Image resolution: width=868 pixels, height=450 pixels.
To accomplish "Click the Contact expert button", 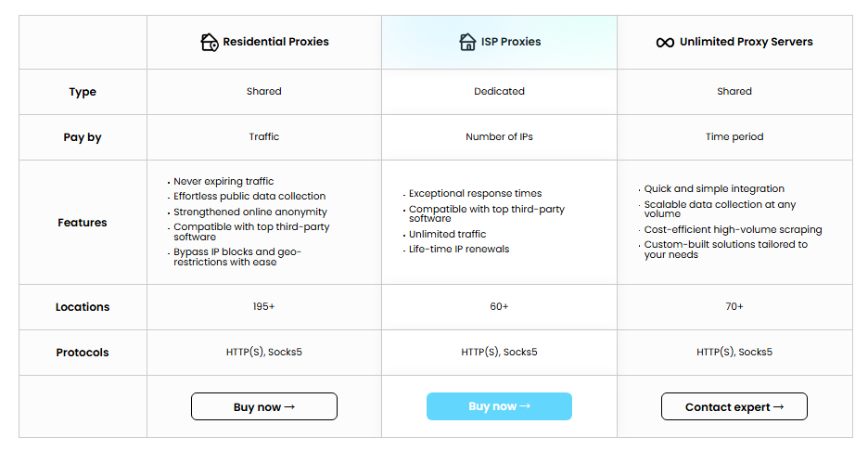I will coord(734,406).
